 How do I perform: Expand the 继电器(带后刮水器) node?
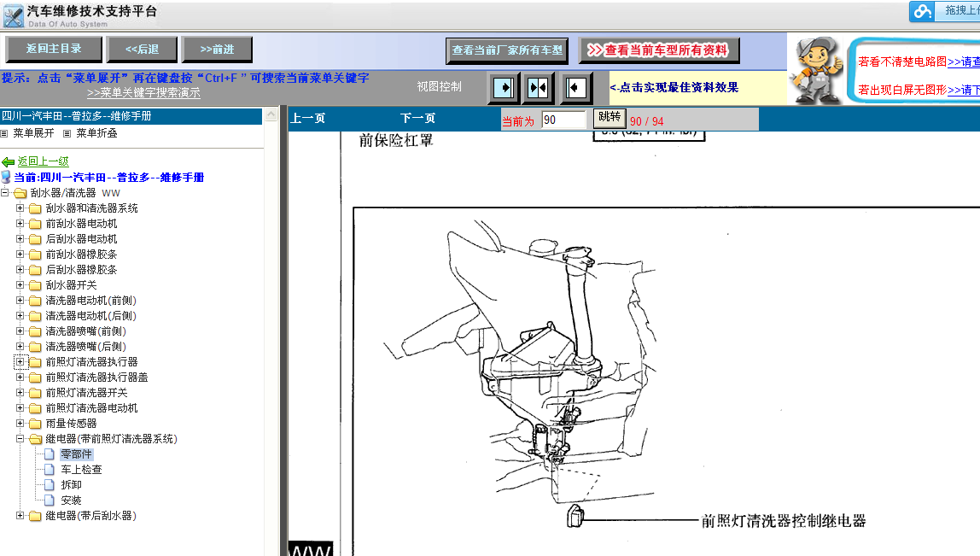[20, 516]
